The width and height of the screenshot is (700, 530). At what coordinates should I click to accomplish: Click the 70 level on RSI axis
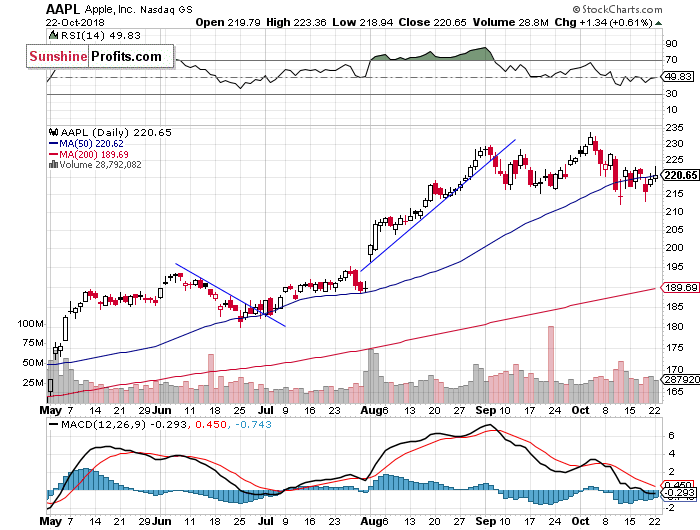[x=671, y=59]
